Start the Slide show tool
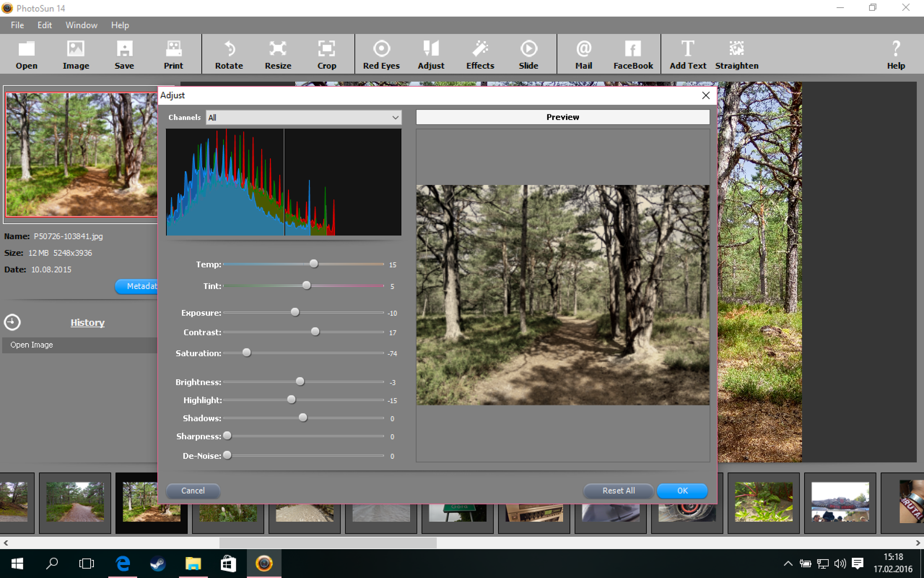 (528, 55)
